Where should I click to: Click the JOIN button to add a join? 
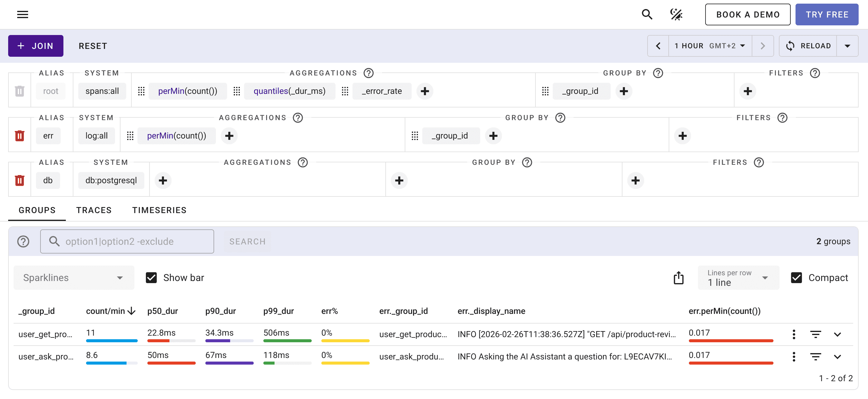35,46
